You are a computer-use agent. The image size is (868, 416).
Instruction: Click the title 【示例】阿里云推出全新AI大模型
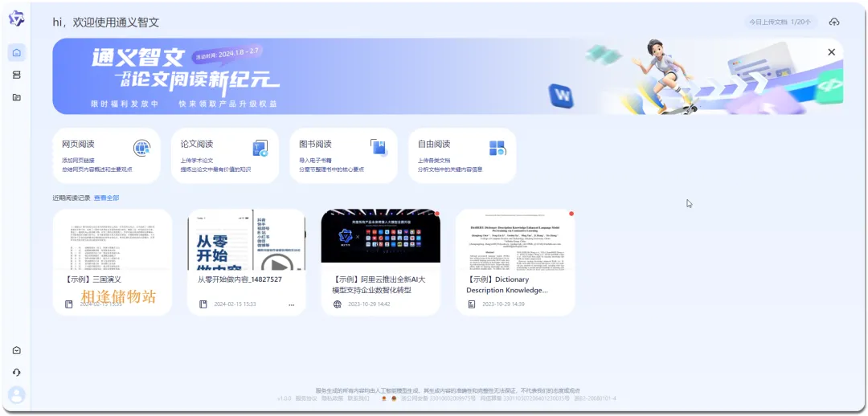point(379,284)
